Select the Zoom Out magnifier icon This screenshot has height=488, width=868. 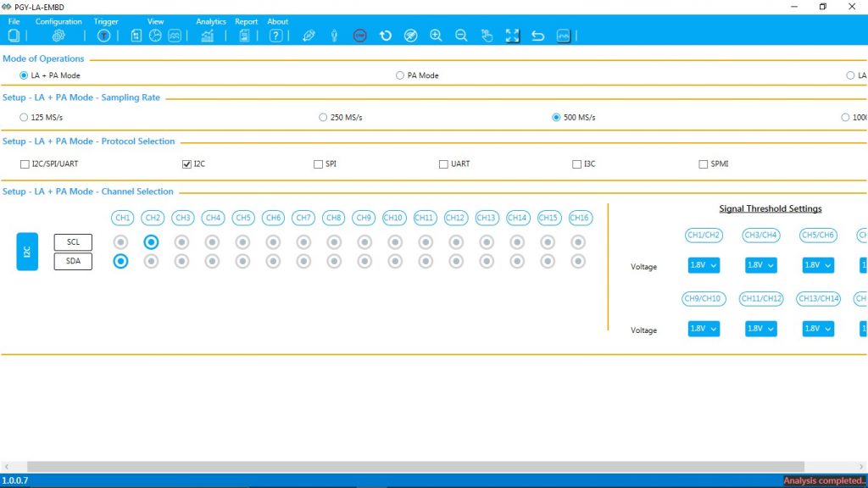[460, 35]
